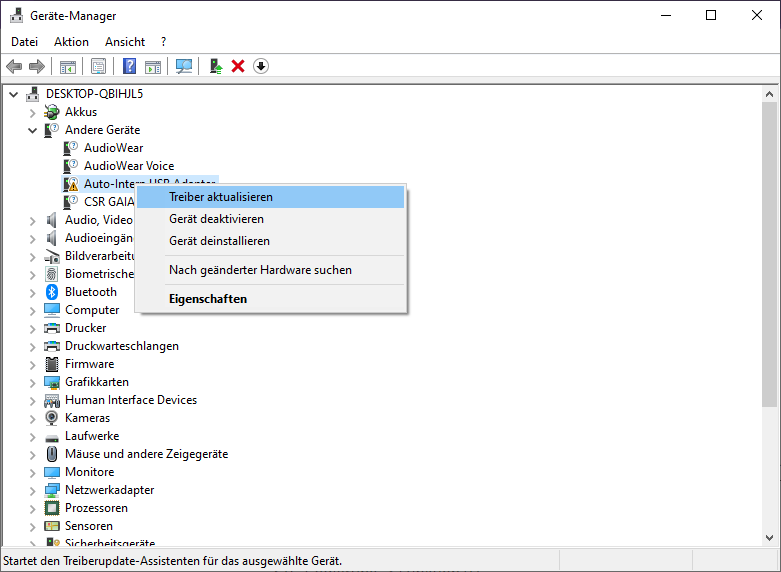Open Eigenschaften from the context menu
Image resolution: width=781 pixels, height=572 pixels.
pos(208,299)
